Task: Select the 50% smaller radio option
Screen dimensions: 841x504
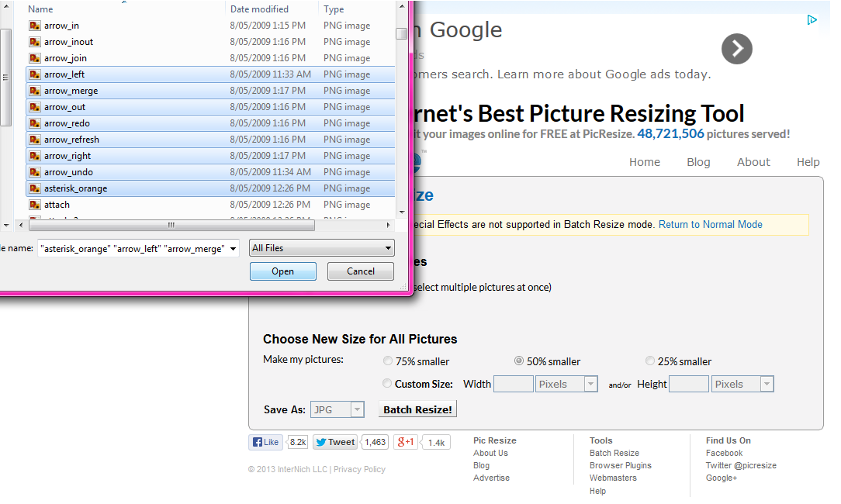Action: 519,361
